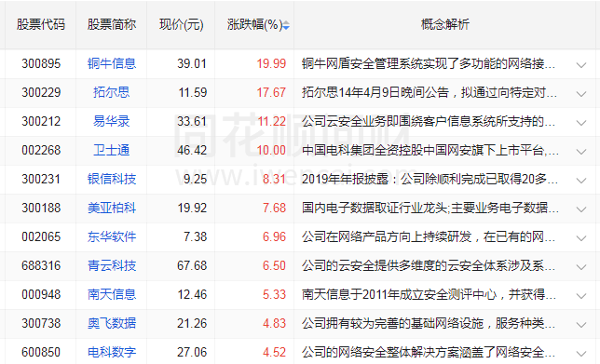Click the 概念解析 column header
Image resolution: width=600 pixels, height=364 pixels.
click(445, 24)
